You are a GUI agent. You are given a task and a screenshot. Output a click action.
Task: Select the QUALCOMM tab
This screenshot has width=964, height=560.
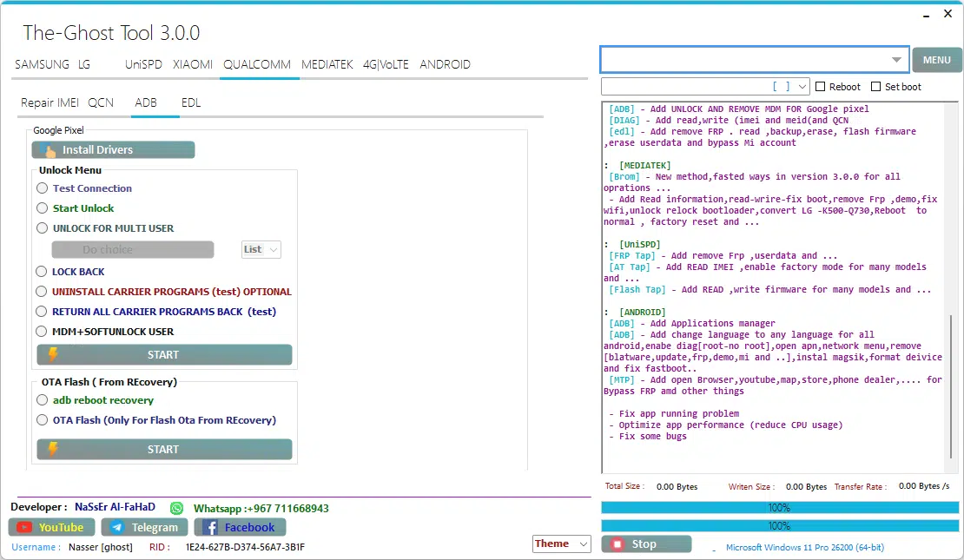pyautogui.click(x=257, y=64)
